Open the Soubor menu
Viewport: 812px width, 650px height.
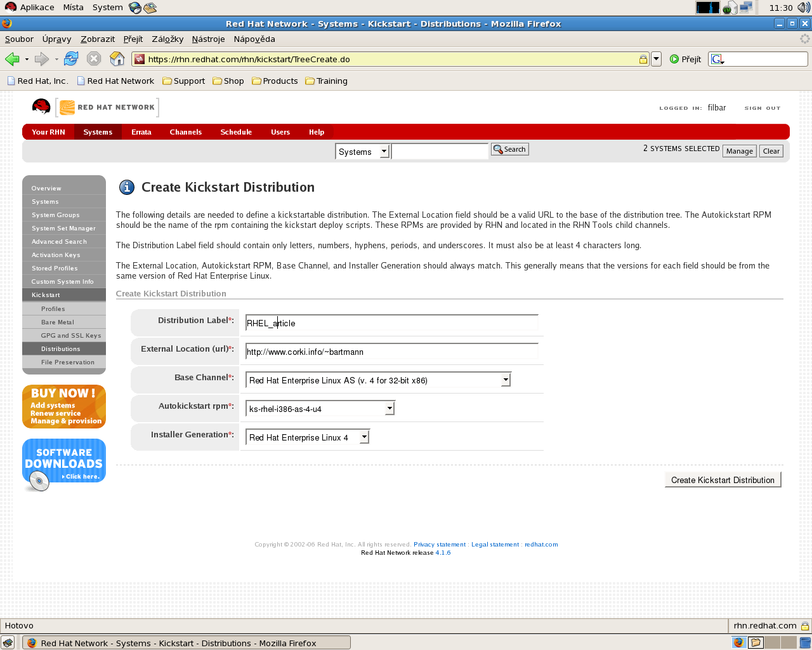pyautogui.click(x=19, y=39)
